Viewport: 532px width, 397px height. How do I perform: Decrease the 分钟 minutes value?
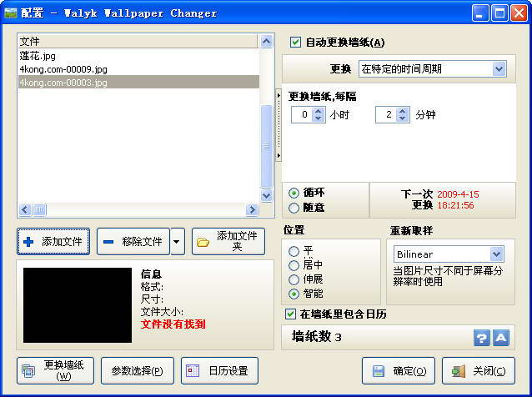[x=403, y=118]
